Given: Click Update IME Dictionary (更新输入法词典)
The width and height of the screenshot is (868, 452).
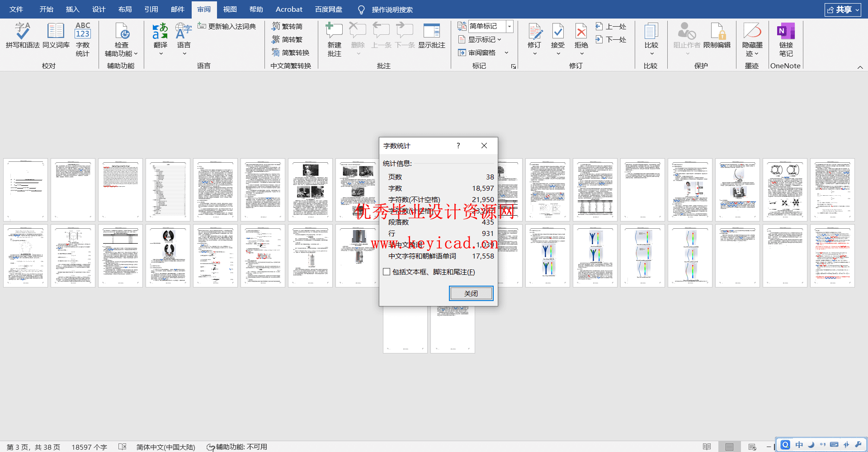Looking at the screenshot, I should click(x=227, y=26).
